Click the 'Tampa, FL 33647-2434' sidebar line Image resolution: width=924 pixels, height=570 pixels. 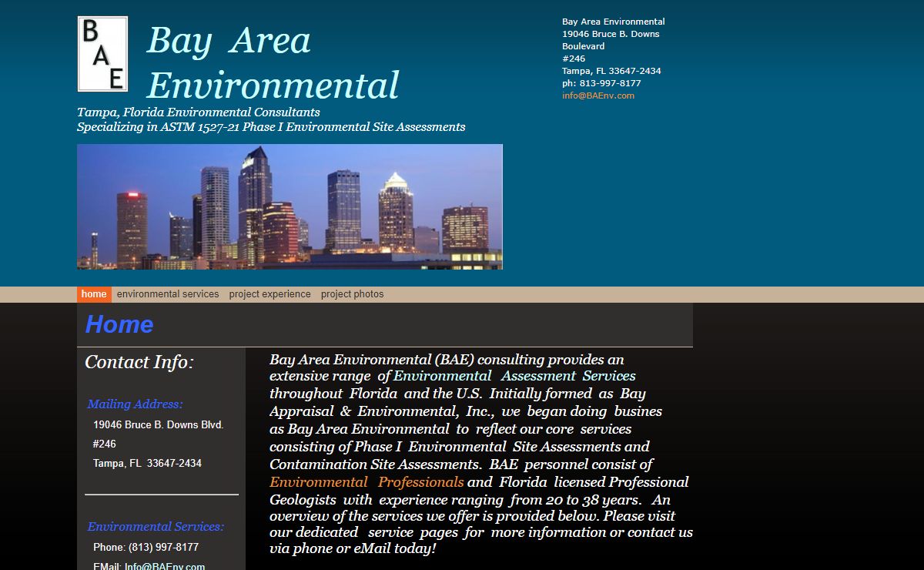147,464
